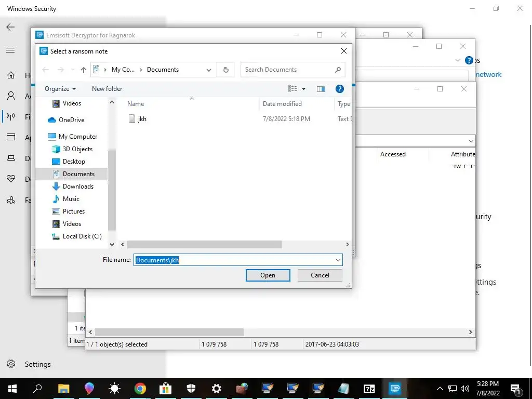The height and width of the screenshot is (399, 532).
Task: Open the notification center icon
Action: [x=516, y=389]
